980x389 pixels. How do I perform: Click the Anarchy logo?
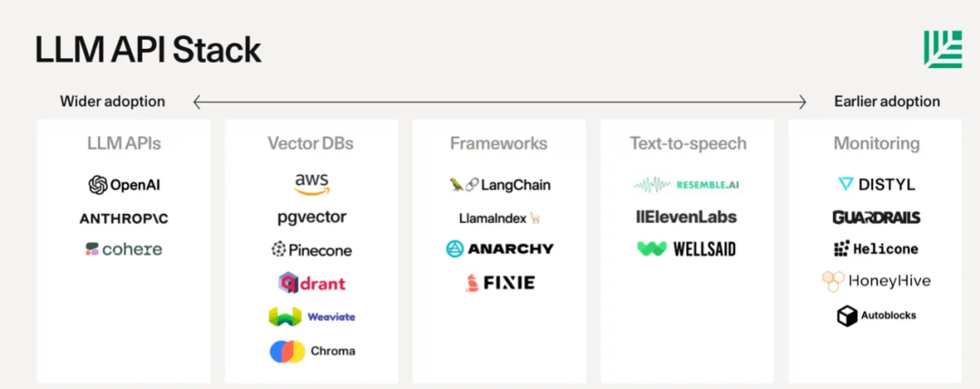coord(499,248)
